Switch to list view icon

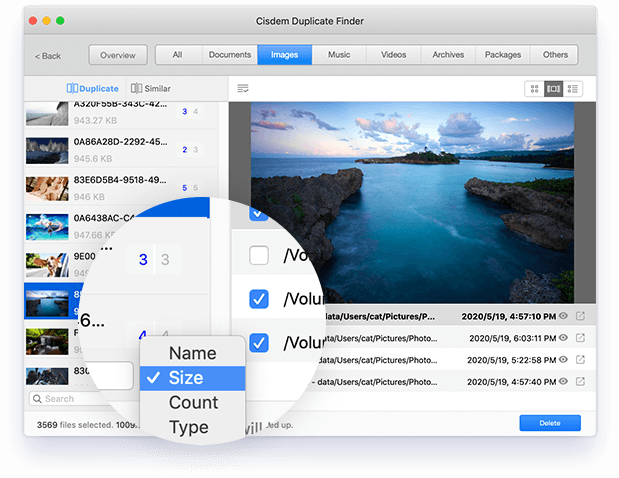(573, 89)
